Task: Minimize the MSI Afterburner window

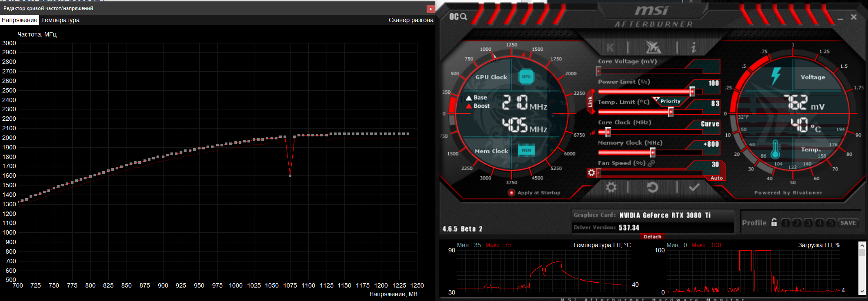Action: click(x=840, y=18)
